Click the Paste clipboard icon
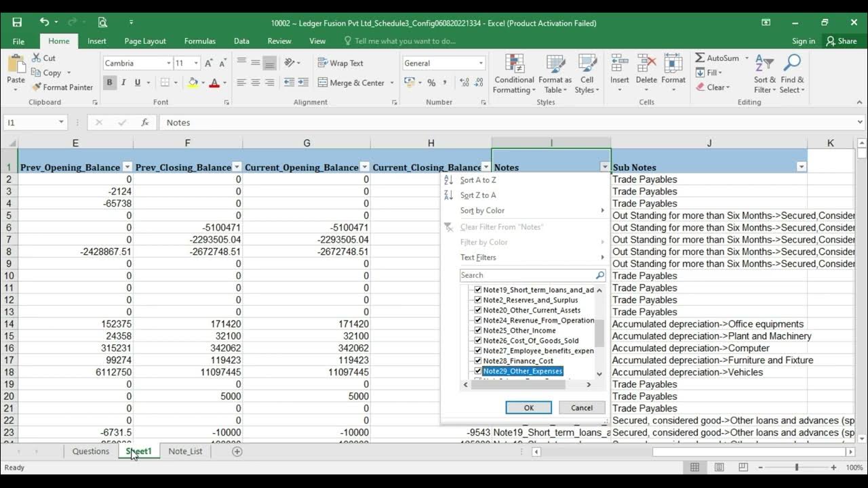Viewport: 868px width, 488px height. [16, 65]
